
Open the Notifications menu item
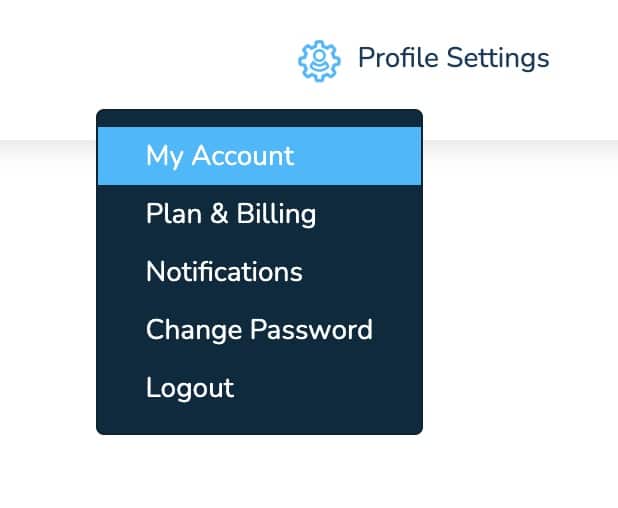point(259,272)
